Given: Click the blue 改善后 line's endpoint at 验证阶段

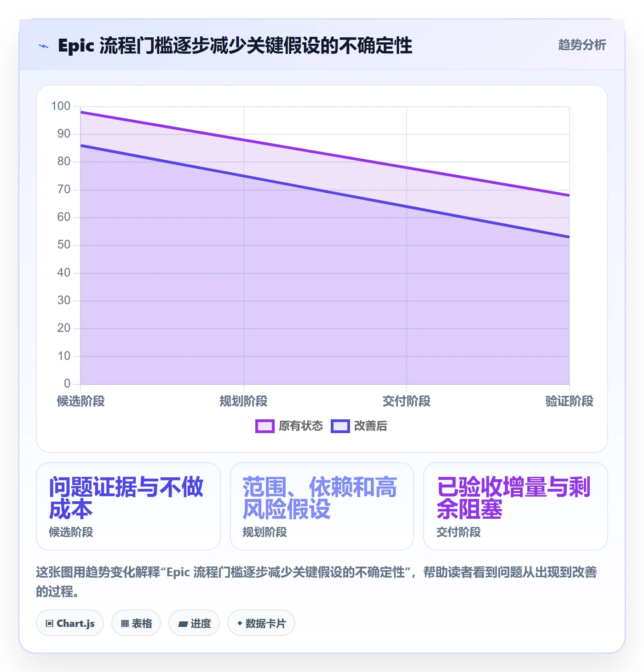Looking at the screenshot, I should [x=569, y=237].
